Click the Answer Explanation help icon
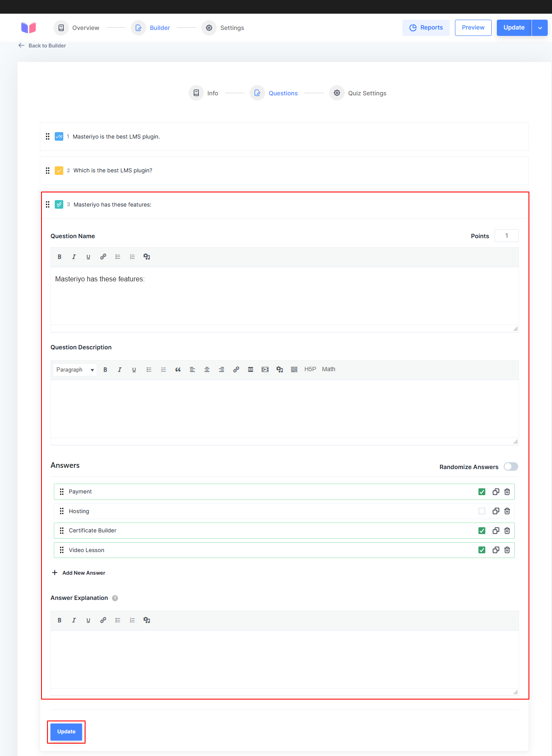 115,598
